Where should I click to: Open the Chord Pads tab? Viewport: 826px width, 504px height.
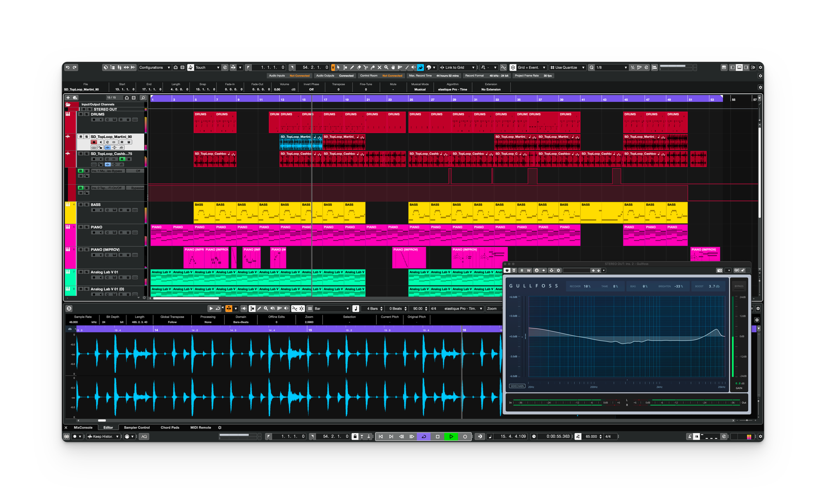(170, 427)
